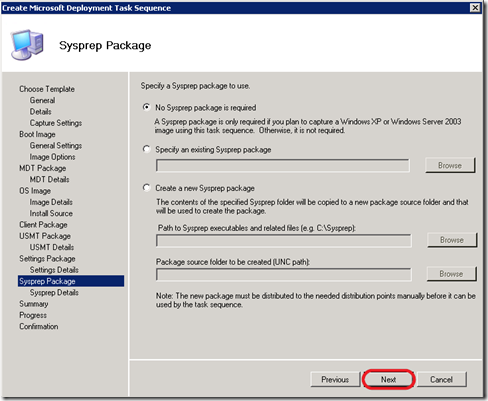This screenshot has height=401, width=488.
Task: Go to the MDT Package step
Action: pos(42,168)
